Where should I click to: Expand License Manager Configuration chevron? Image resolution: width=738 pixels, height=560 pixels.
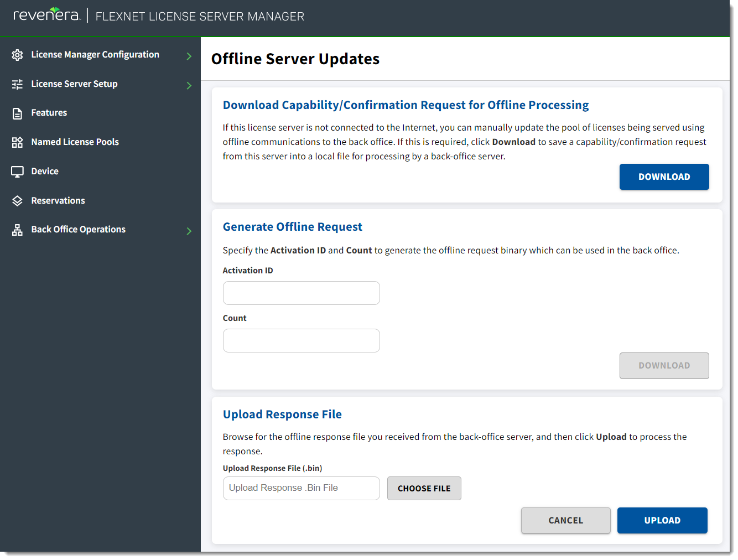[x=189, y=56]
